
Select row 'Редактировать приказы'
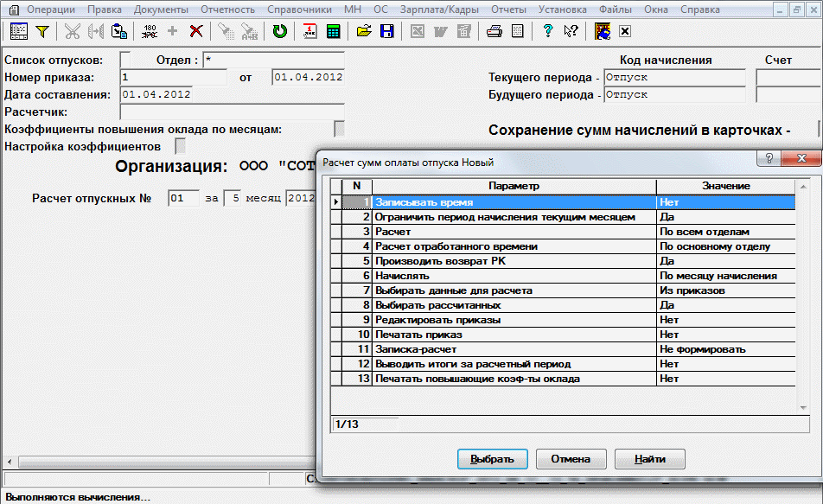point(563,320)
